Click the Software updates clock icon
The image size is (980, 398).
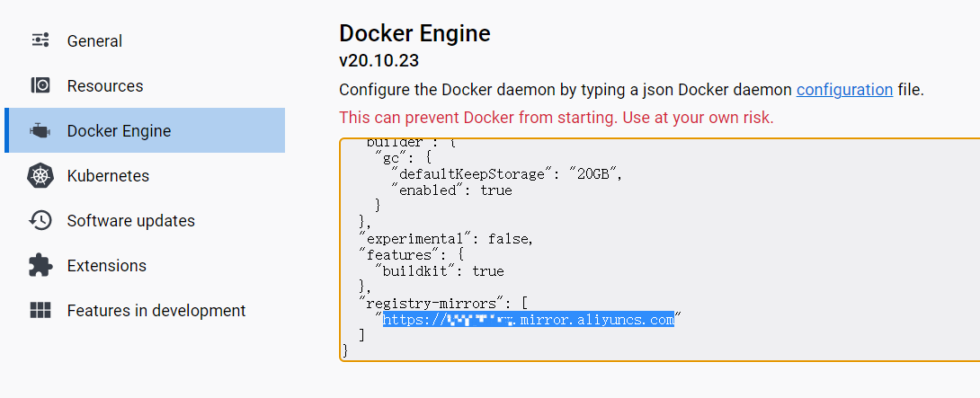[x=40, y=221]
